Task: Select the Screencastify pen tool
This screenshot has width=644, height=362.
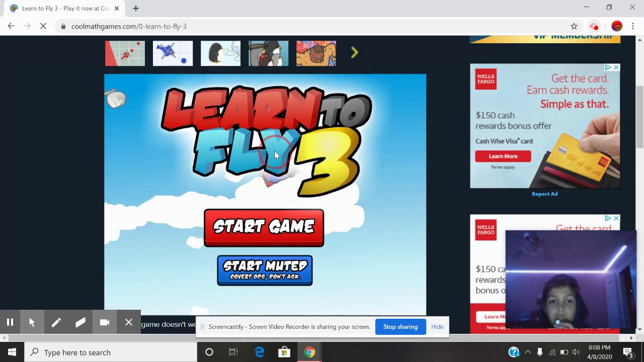Action: (56, 322)
